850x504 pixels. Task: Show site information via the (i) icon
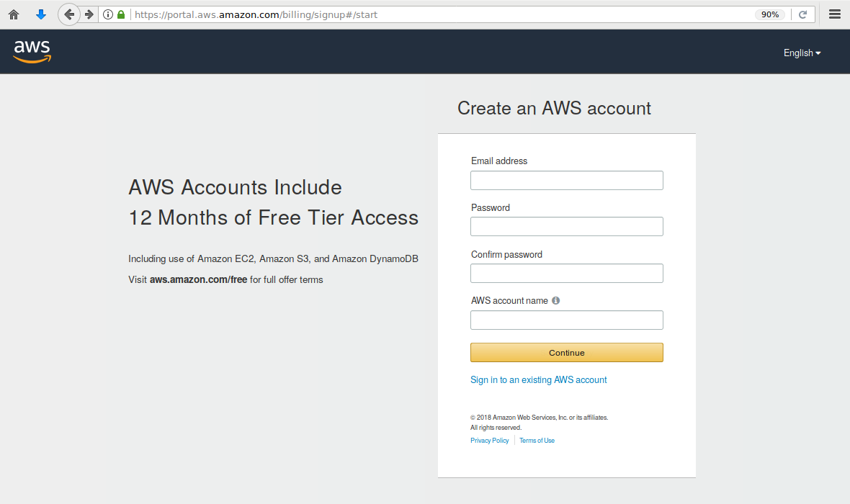click(x=108, y=14)
